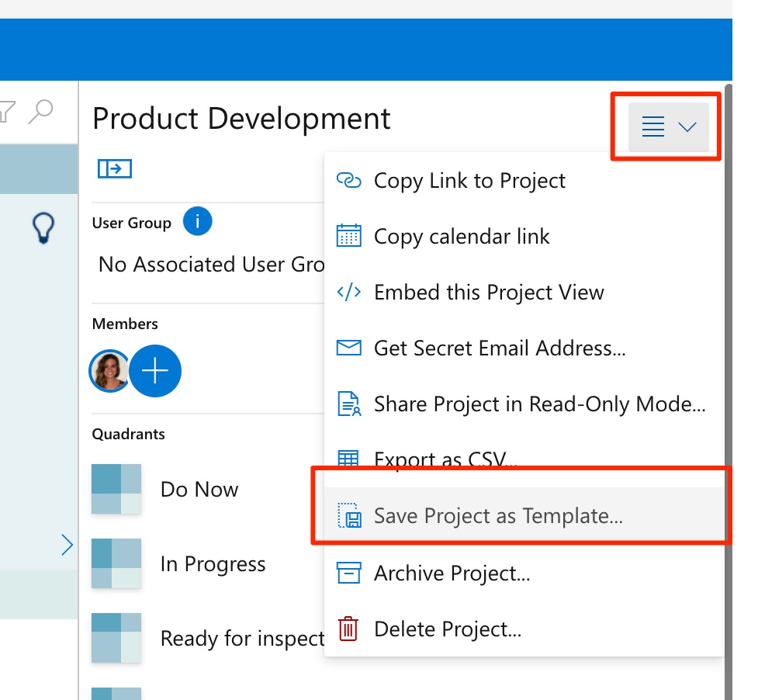Click the member profile avatar
Viewport: 765px width, 700px height.
pos(109,372)
